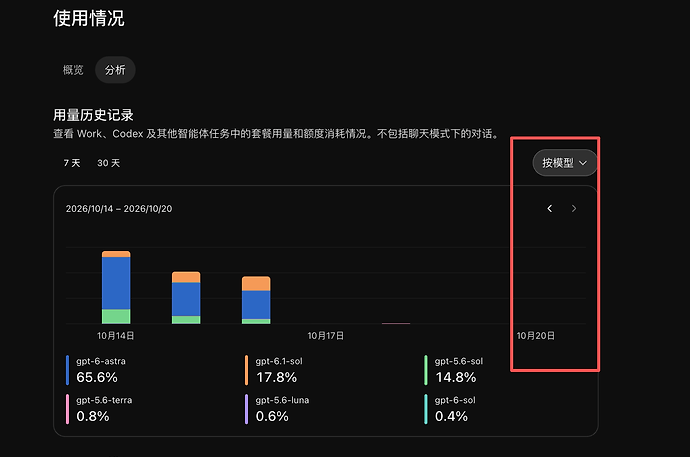The image size is (690, 457).
Task: Click the 10月20日 axis label
Action: click(536, 336)
